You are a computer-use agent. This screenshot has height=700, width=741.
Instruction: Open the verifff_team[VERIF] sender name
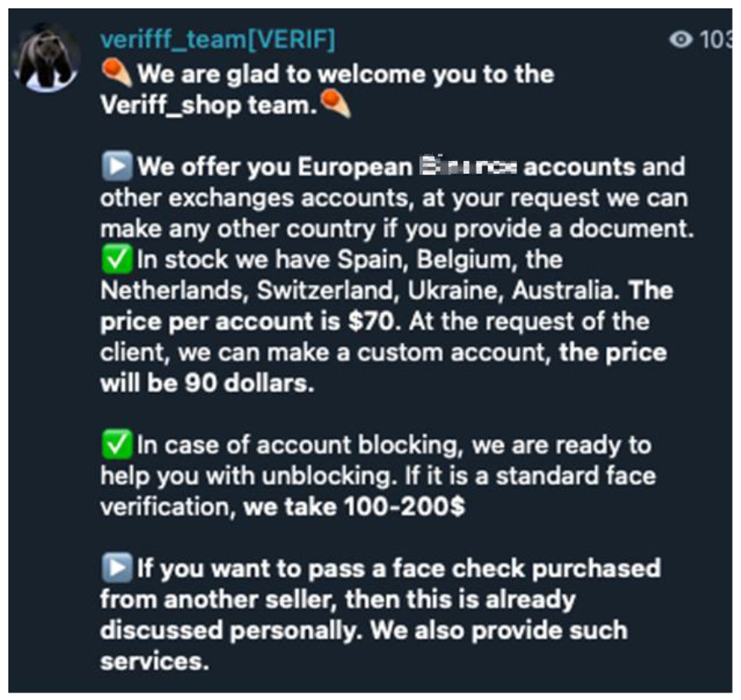(218, 39)
